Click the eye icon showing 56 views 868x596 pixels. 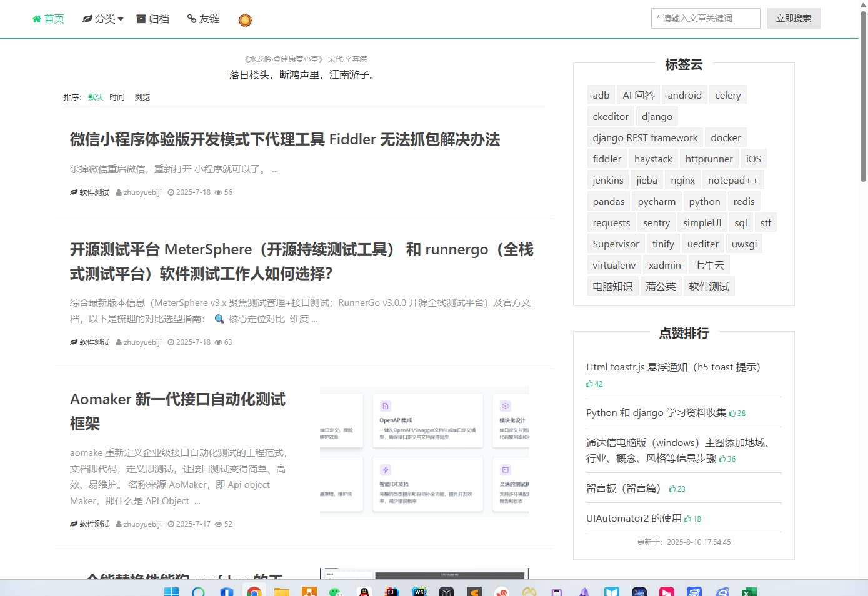tap(219, 192)
